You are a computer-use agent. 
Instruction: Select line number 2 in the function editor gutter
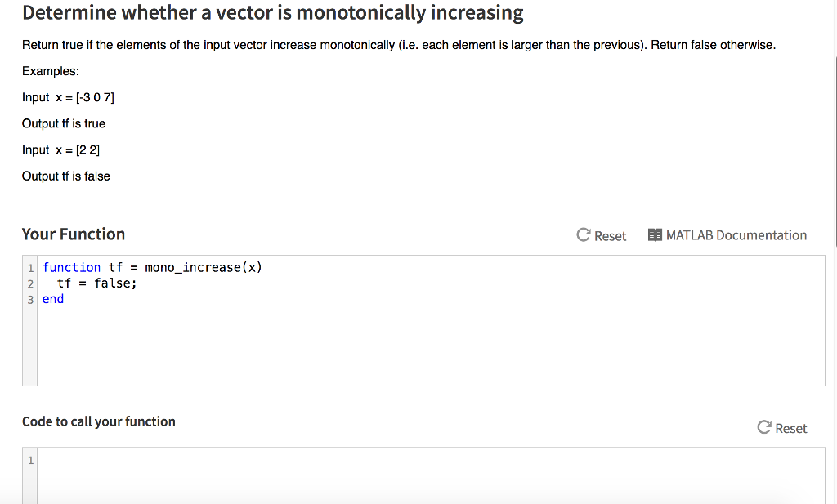point(30,283)
